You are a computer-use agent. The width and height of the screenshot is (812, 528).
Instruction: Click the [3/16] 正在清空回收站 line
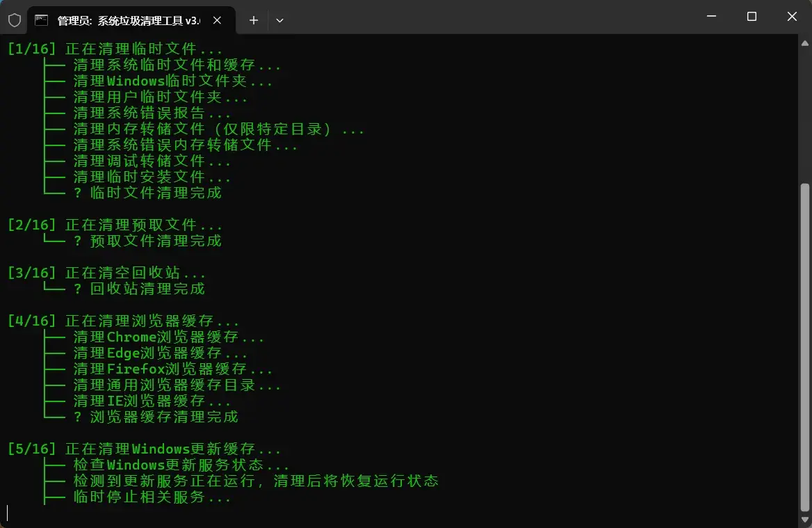tap(106, 273)
